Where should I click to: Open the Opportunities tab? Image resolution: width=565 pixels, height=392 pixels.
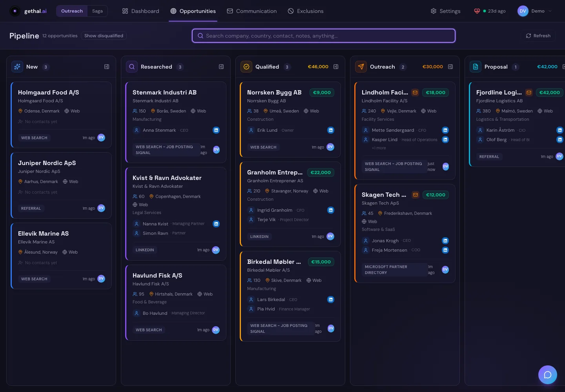point(193,11)
